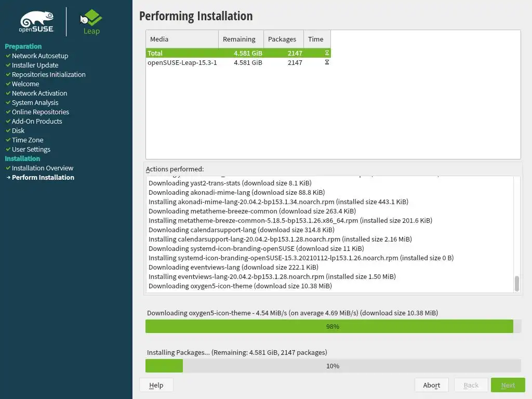Sort table by Media column header

click(182, 39)
